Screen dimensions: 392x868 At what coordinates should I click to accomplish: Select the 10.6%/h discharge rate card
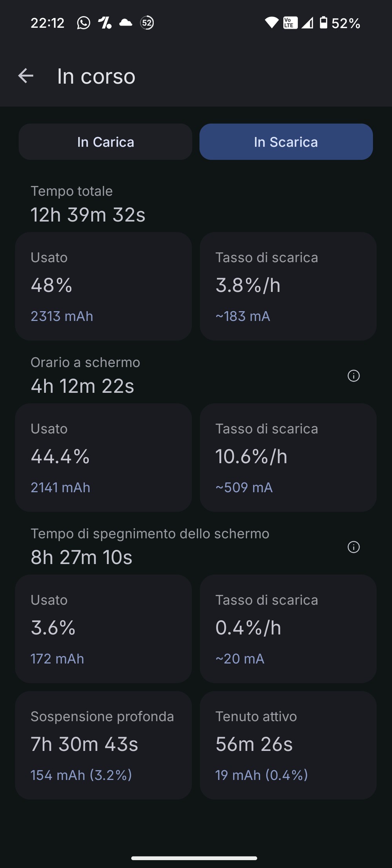point(288,458)
